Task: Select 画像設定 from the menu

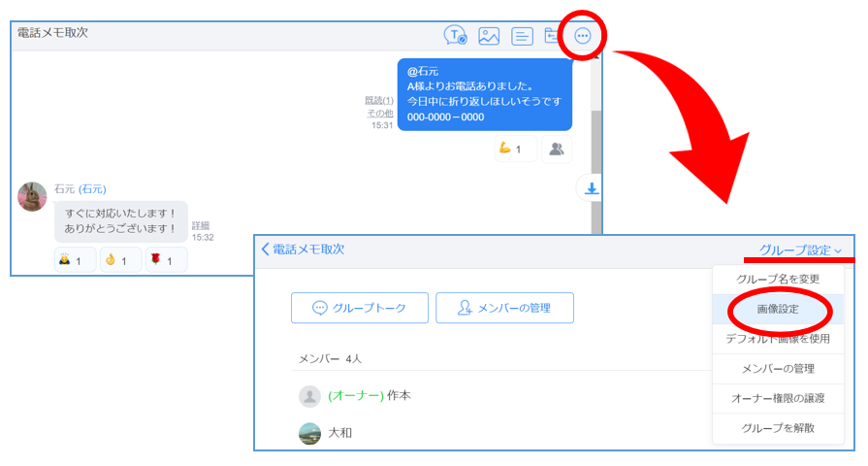Action: 776,309
